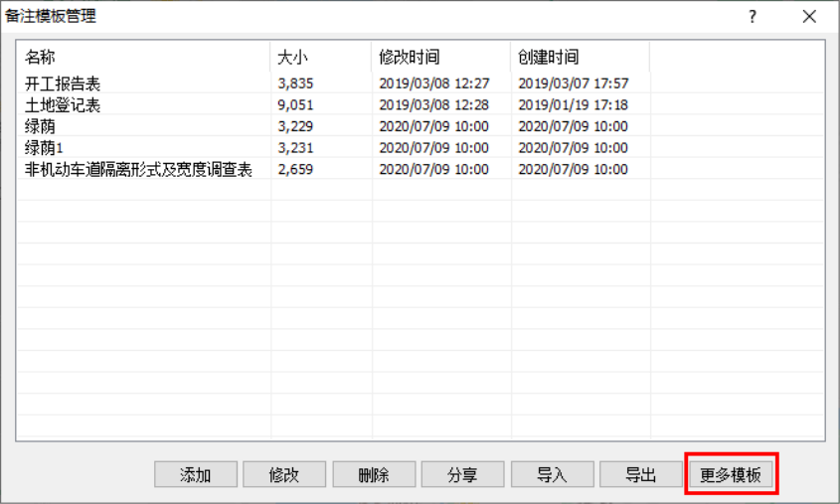Screen dimensions: 840x504
Task: Select the 绿荫 template entry
Action: (x=41, y=126)
